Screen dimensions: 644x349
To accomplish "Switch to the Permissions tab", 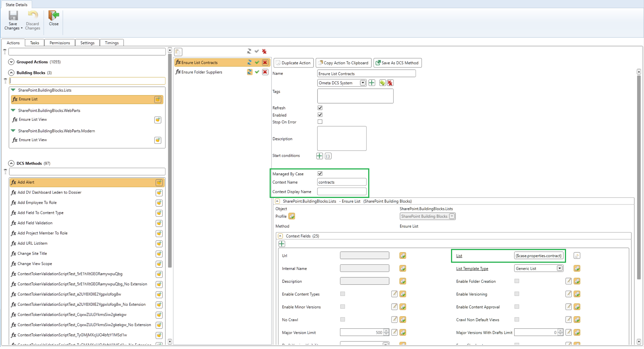I will pos(60,43).
